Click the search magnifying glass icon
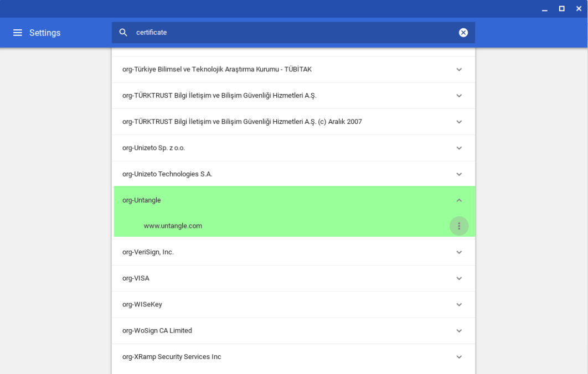Image resolution: width=588 pixels, height=374 pixels. 123,32
